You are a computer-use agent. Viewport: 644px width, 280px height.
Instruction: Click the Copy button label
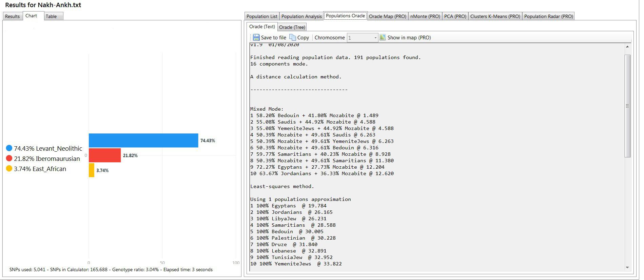click(x=303, y=38)
